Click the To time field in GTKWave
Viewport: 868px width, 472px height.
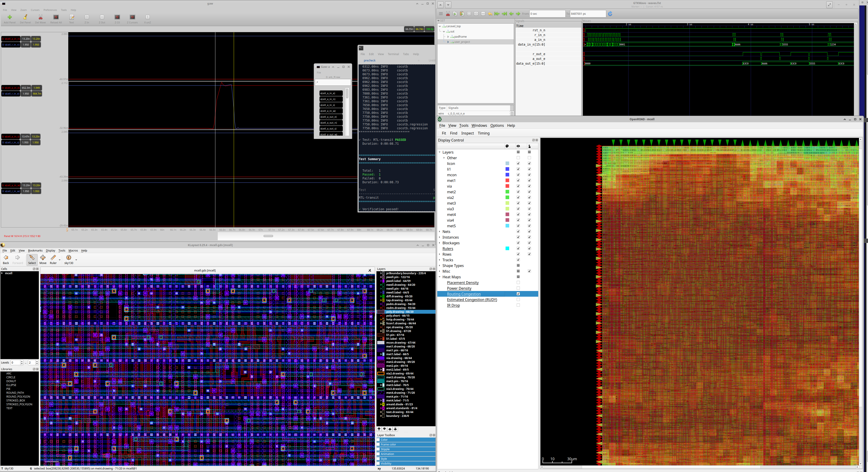(x=588, y=14)
